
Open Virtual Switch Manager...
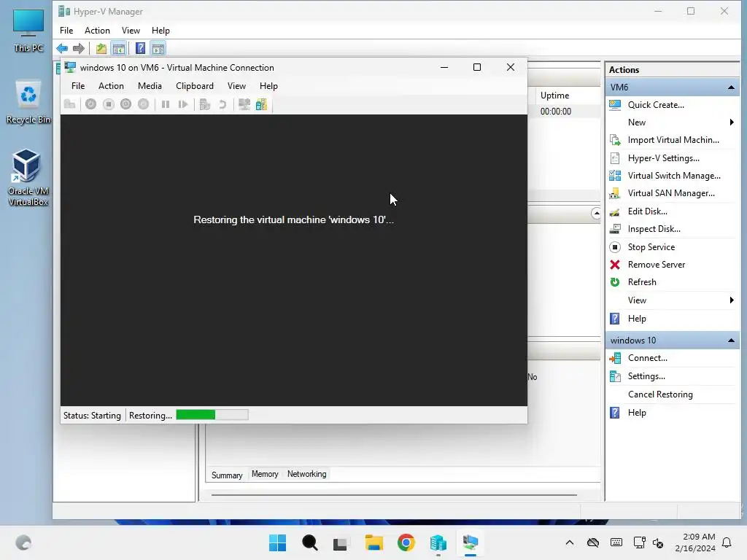pos(674,176)
